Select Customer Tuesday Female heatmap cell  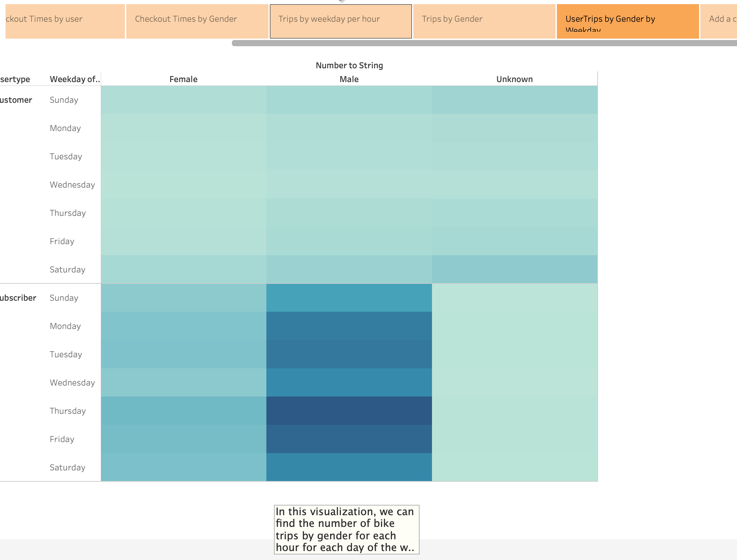click(x=184, y=156)
